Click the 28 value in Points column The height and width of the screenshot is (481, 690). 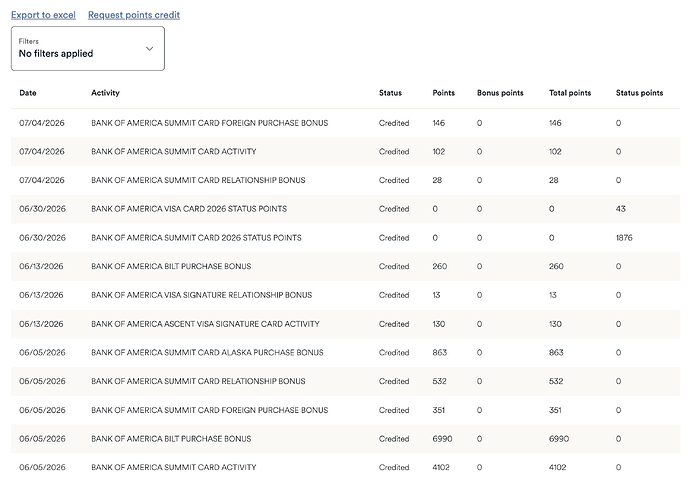coord(437,180)
